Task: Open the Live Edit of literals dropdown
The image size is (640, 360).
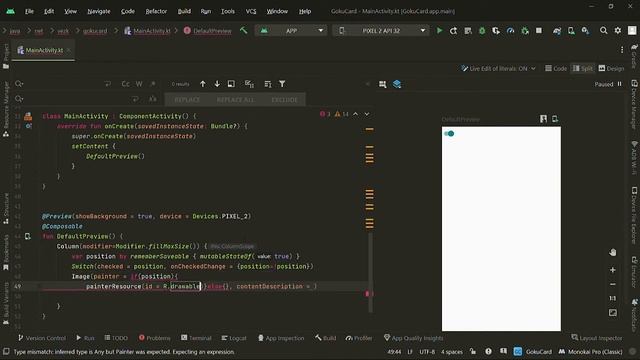Action: point(498,69)
